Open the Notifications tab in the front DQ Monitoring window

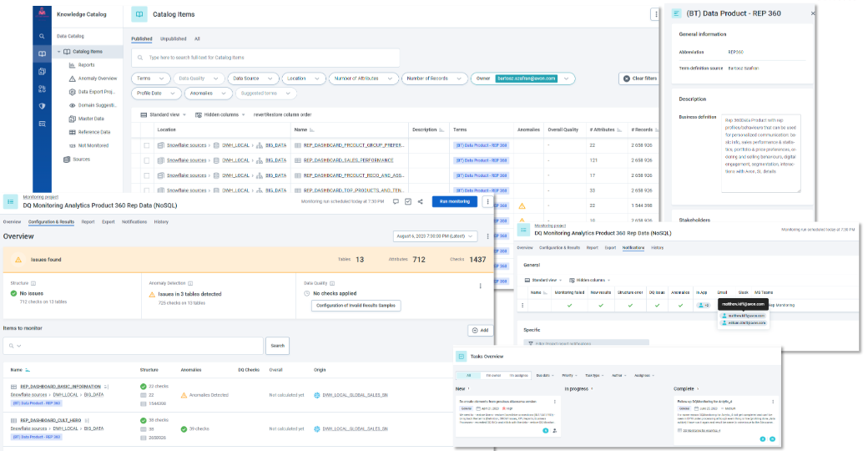[x=134, y=221]
